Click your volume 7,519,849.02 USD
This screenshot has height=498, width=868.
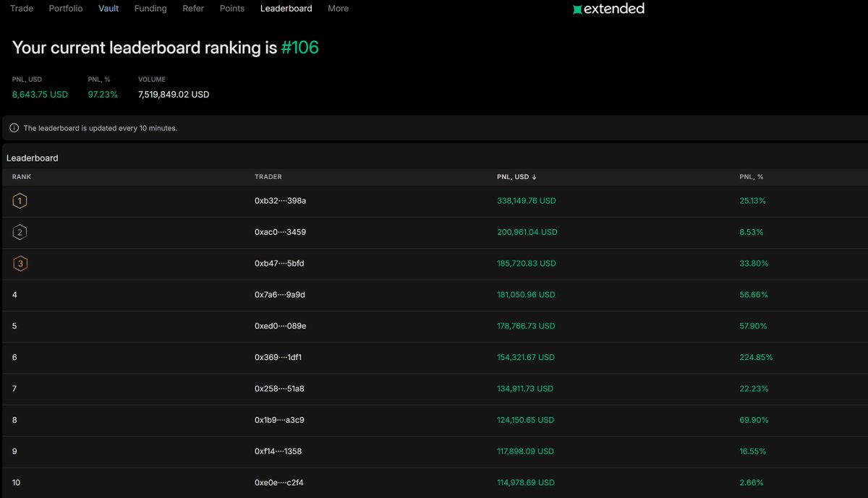(x=174, y=94)
